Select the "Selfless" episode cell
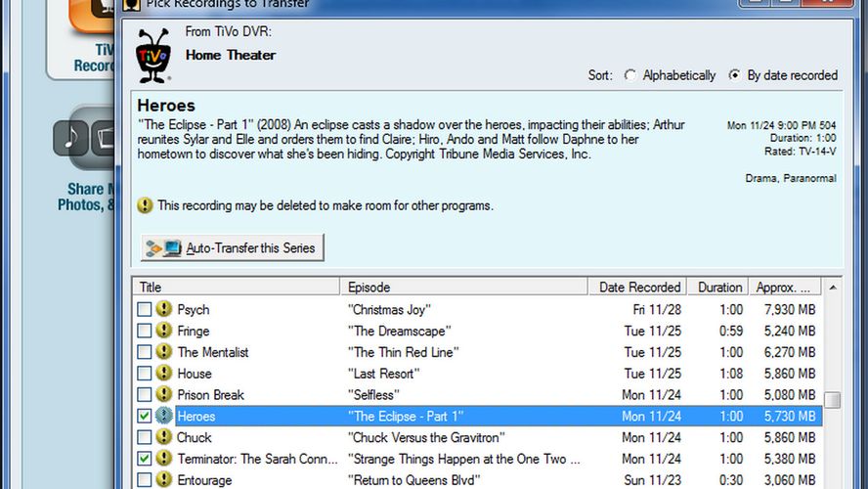 pyautogui.click(x=373, y=395)
